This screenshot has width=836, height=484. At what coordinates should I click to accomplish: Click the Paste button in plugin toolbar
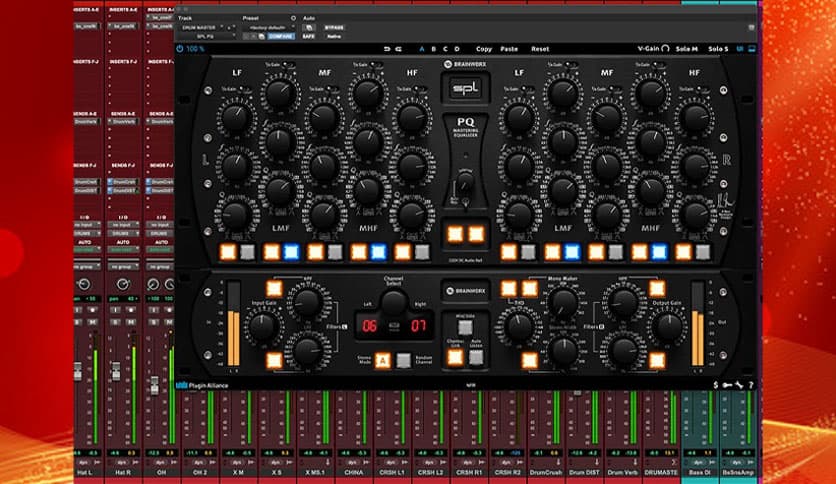509,49
